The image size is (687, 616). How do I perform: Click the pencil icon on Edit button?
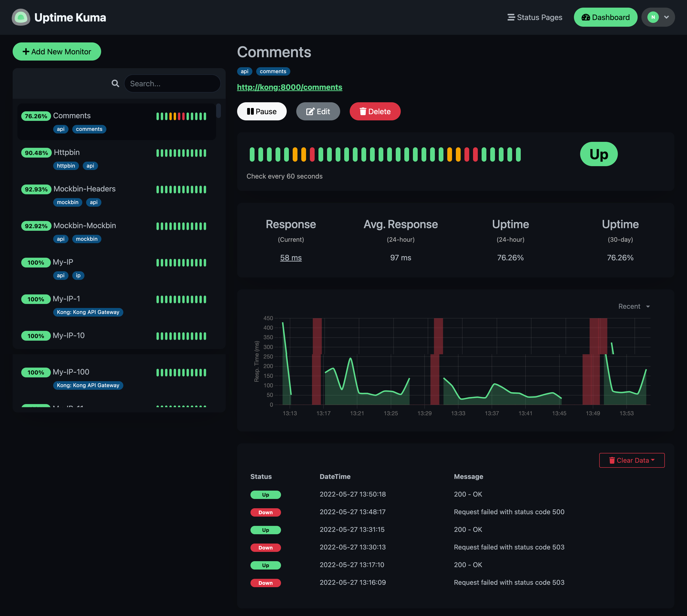(x=310, y=112)
